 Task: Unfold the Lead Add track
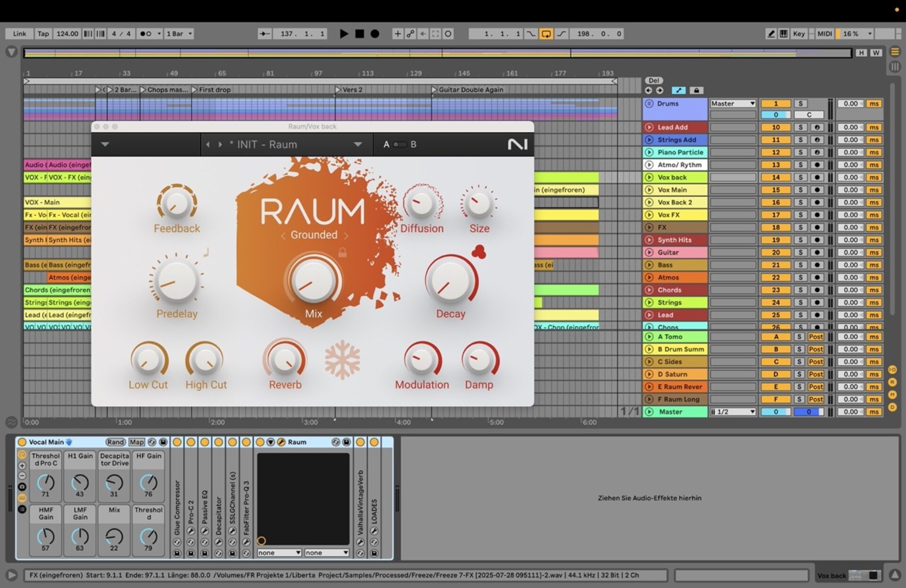pos(649,127)
